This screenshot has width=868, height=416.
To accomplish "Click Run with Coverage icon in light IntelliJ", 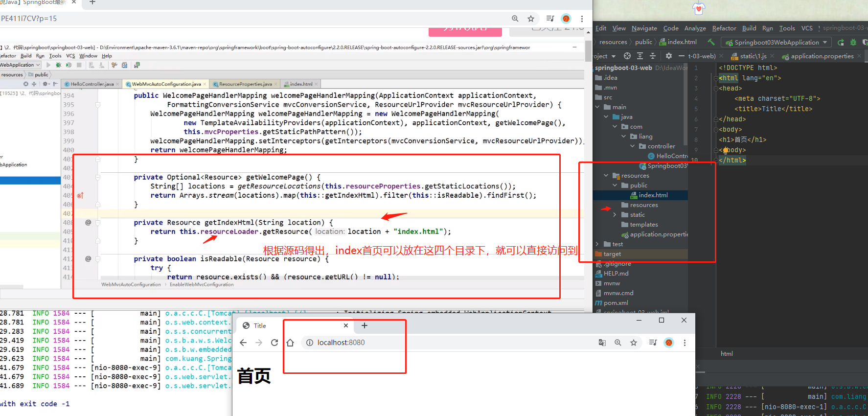I will (x=69, y=65).
